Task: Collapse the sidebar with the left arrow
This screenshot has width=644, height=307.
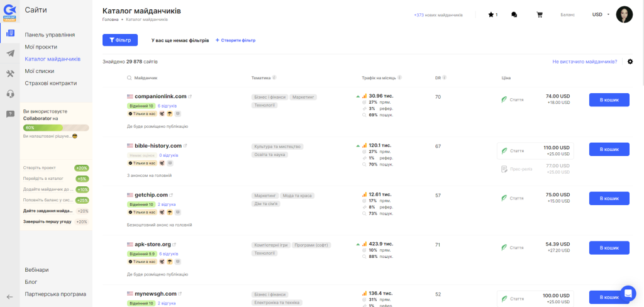Action: coord(10,296)
